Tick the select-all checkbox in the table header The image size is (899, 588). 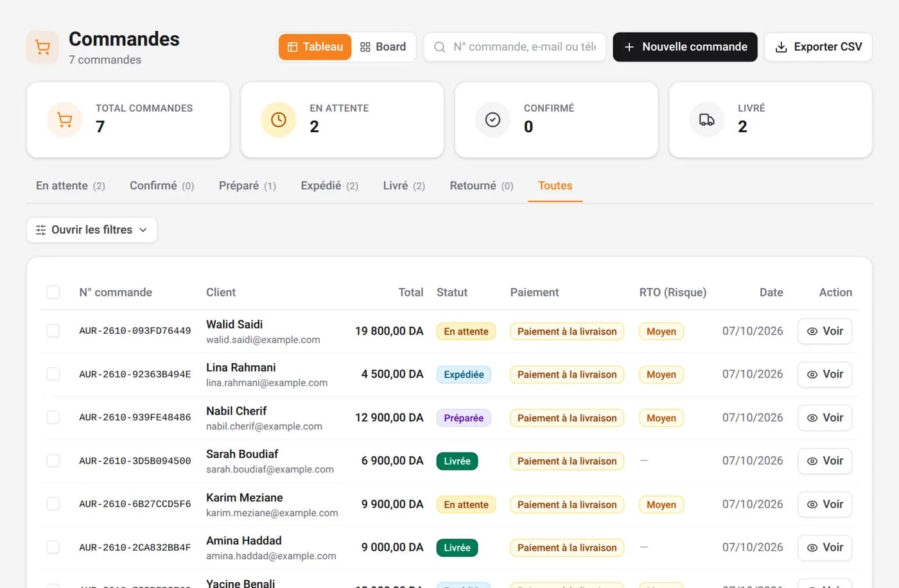click(x=53, y=292)
